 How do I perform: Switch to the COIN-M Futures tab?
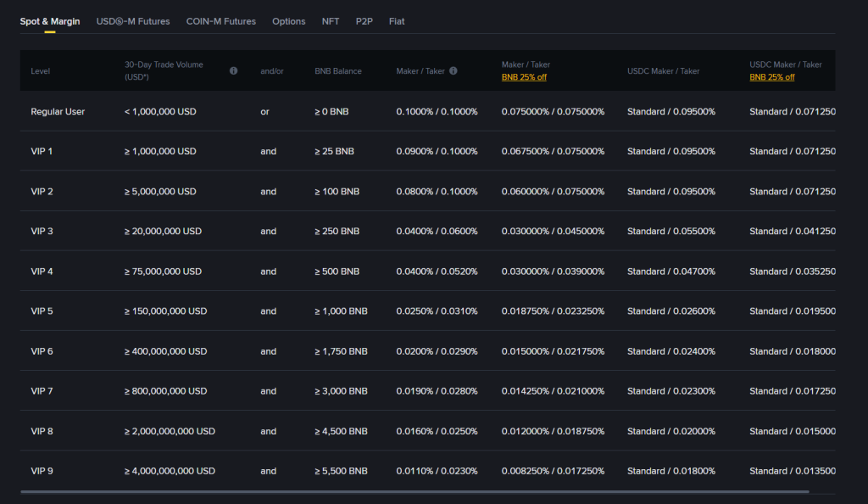click(x=221, y=21)
